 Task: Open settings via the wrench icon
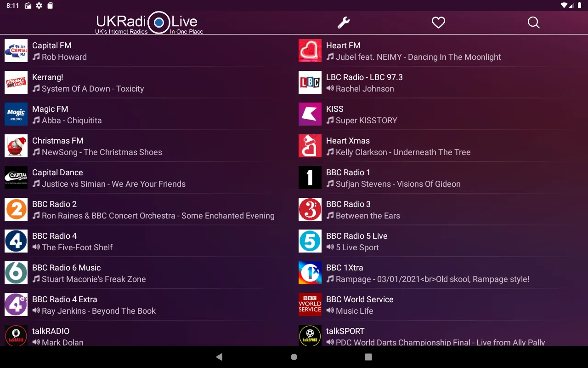344,23
